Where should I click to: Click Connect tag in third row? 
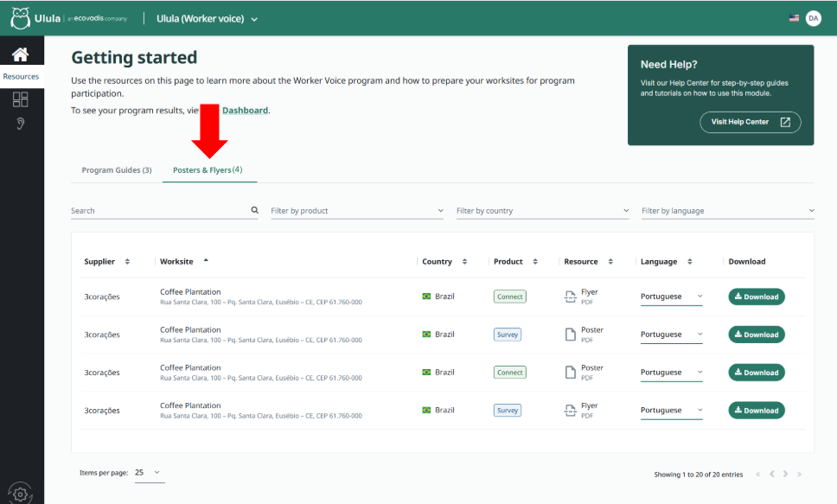tap(510, 373)
